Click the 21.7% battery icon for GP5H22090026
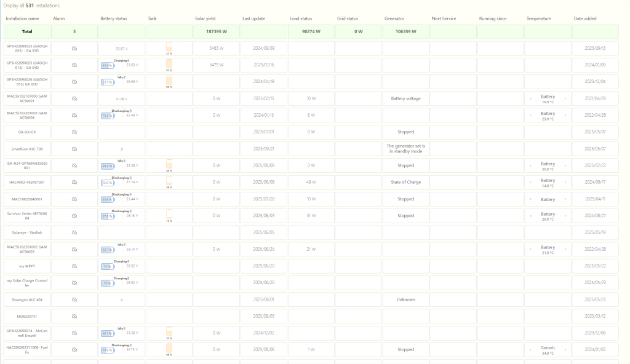 pyautogui.click(x=107, y=82)
